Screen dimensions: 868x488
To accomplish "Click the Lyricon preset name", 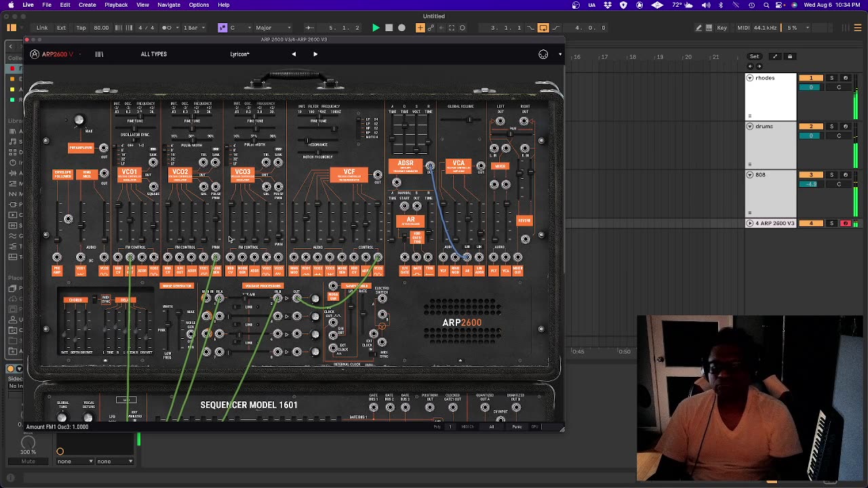I will pos(239,54).
